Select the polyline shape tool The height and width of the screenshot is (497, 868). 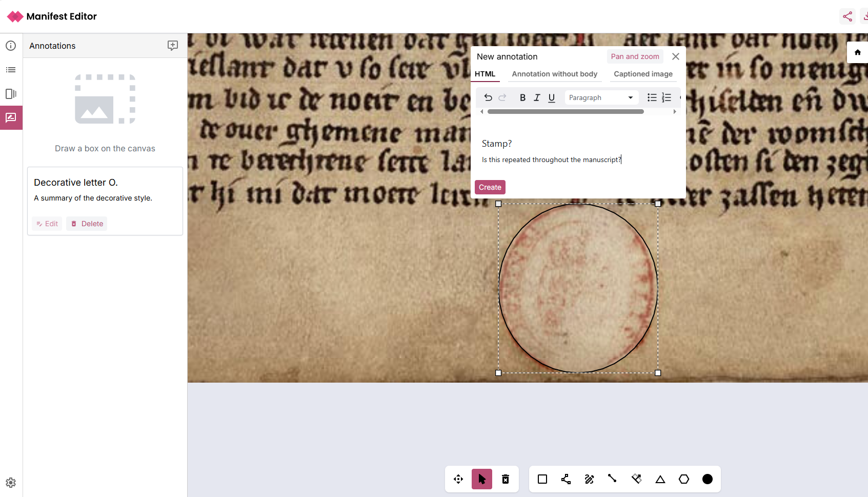(x=566, y=479)
